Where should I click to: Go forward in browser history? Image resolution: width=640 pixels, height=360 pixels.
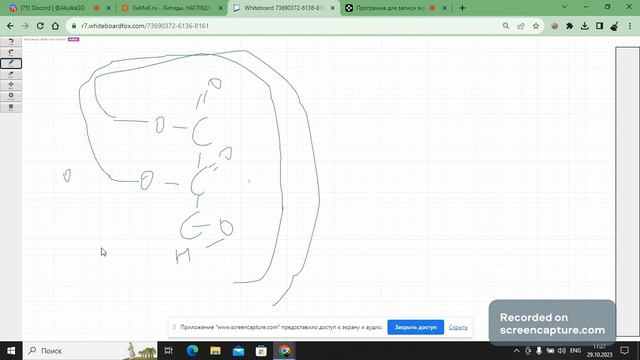pos(25,26)
